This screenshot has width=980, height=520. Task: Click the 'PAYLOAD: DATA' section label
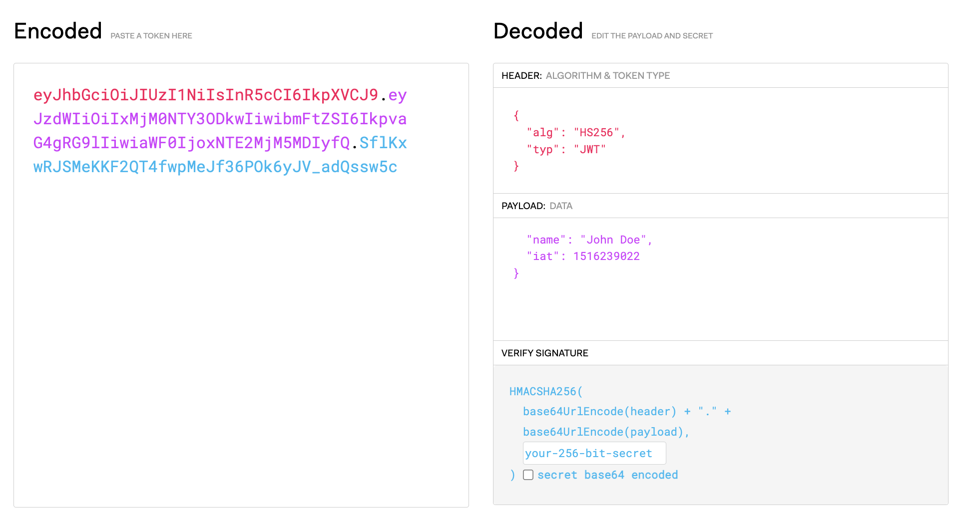click(x=537, y=206)
